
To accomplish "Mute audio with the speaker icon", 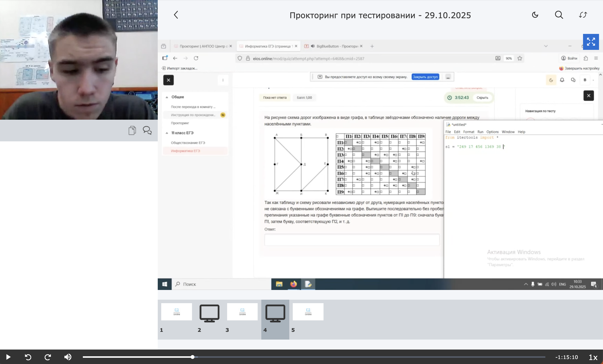I will pos(68,357).
